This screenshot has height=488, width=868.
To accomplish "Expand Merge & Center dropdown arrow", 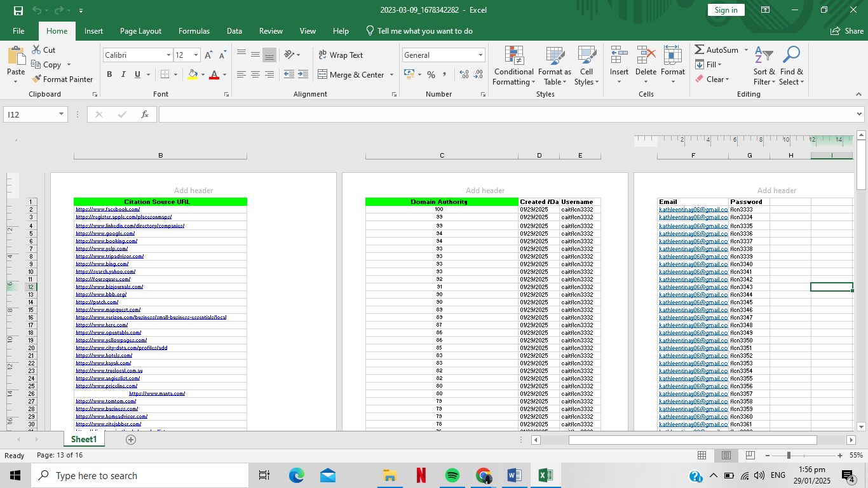I will pyautogui.click(x=391, y=74).
